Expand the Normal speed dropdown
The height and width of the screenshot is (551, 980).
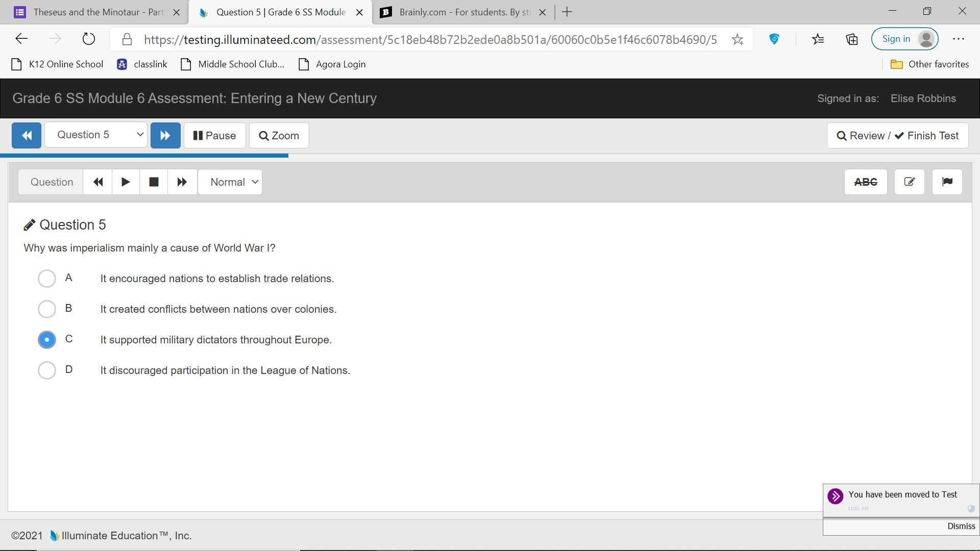pyautogui.click(x=230, y=182)
